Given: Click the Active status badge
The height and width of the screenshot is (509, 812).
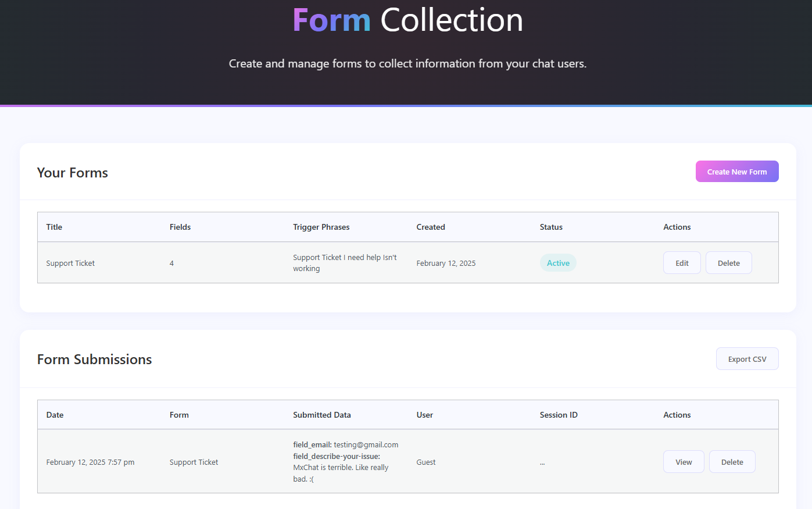Looking at the screenshot, I should pyautogui.click(x=558, y=263).
